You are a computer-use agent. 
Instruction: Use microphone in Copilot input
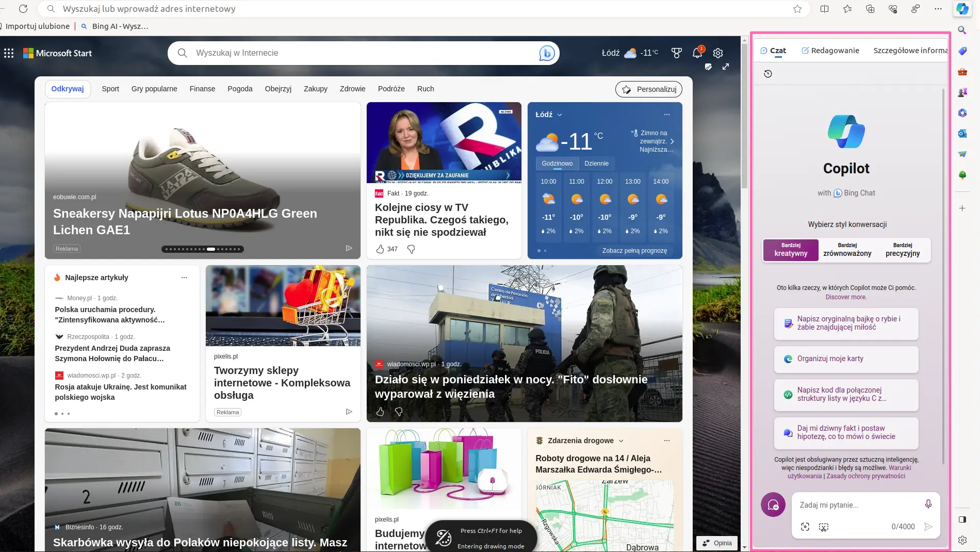(x=928, y=504)
